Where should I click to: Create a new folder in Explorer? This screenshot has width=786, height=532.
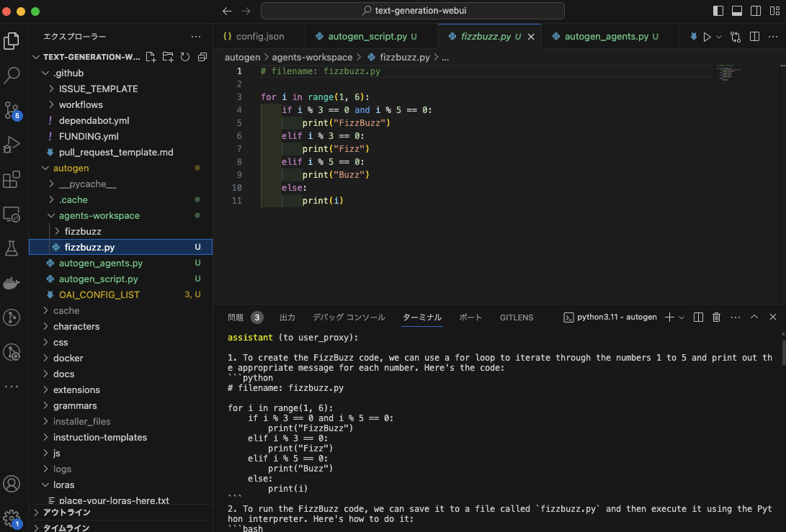pos(168,57)
